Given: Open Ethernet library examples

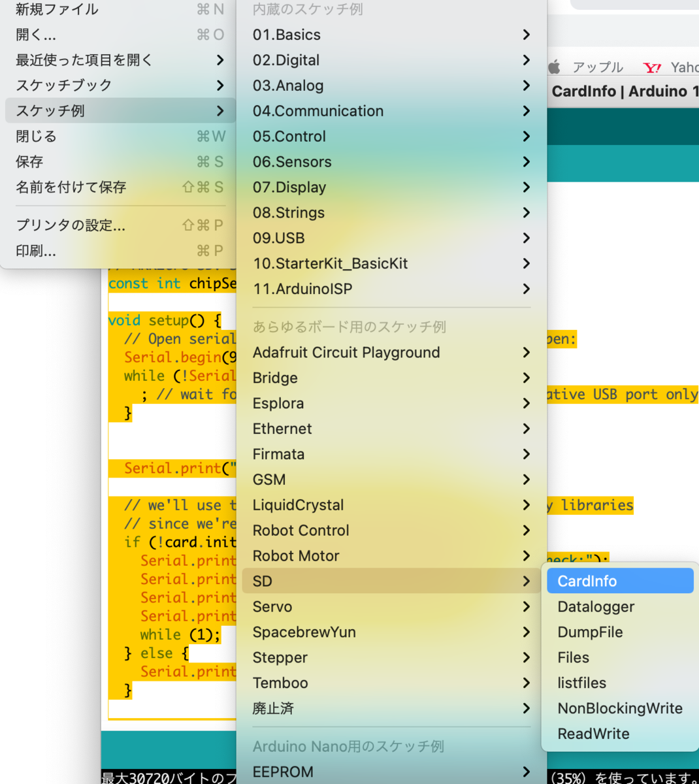Looking at the screenshot, I should click(x=391, y=429).
